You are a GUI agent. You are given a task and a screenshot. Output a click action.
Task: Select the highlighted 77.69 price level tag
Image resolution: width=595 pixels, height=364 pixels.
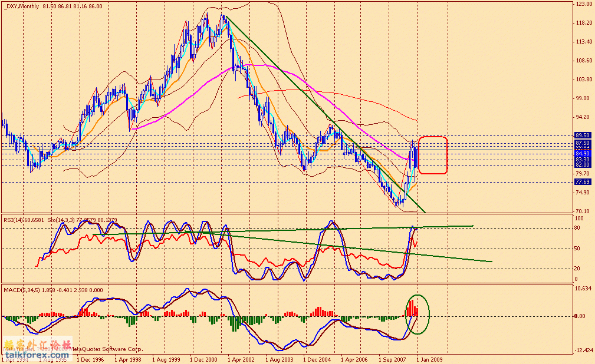point(583,182)
